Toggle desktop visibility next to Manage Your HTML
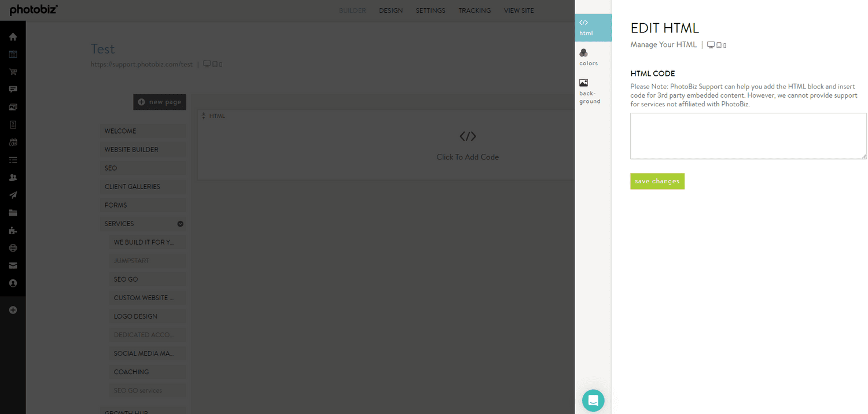This screenshot has width=868, height=414. coord(711,44)
